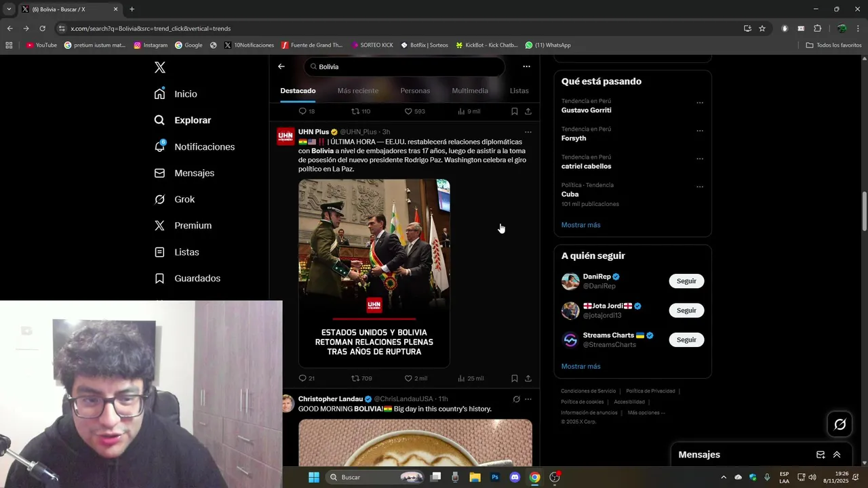Repost the top post with 110 reposts
The image size is (868, 488).
(x=361, y=111)
